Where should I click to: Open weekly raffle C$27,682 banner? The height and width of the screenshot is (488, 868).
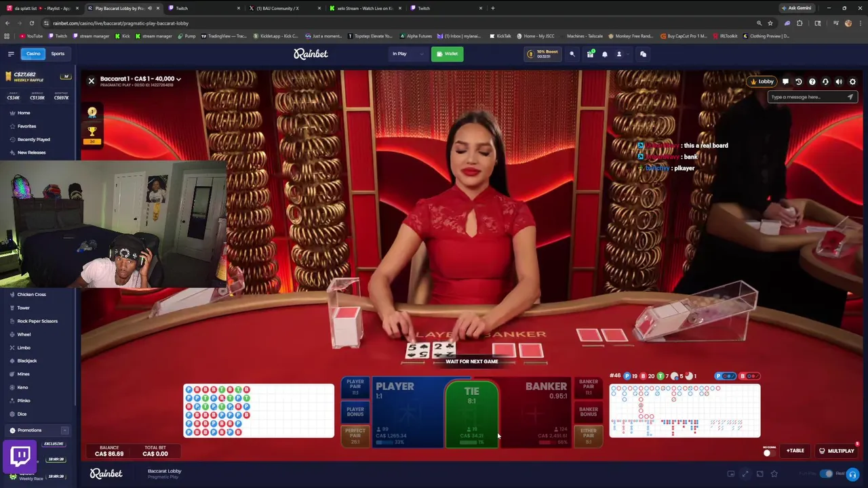coord(38,77)
